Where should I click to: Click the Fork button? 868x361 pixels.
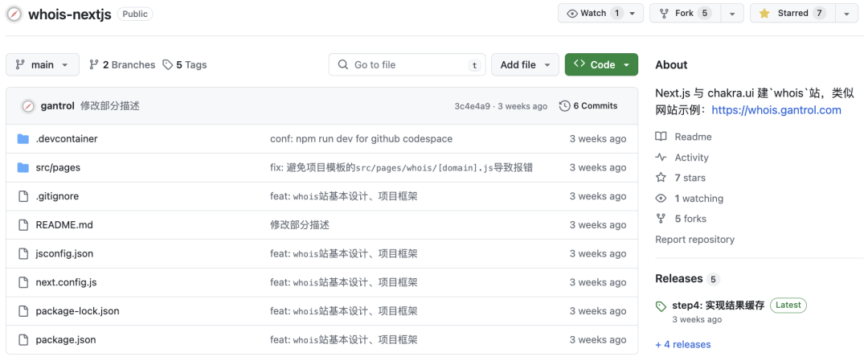click(x=684, y=14)
